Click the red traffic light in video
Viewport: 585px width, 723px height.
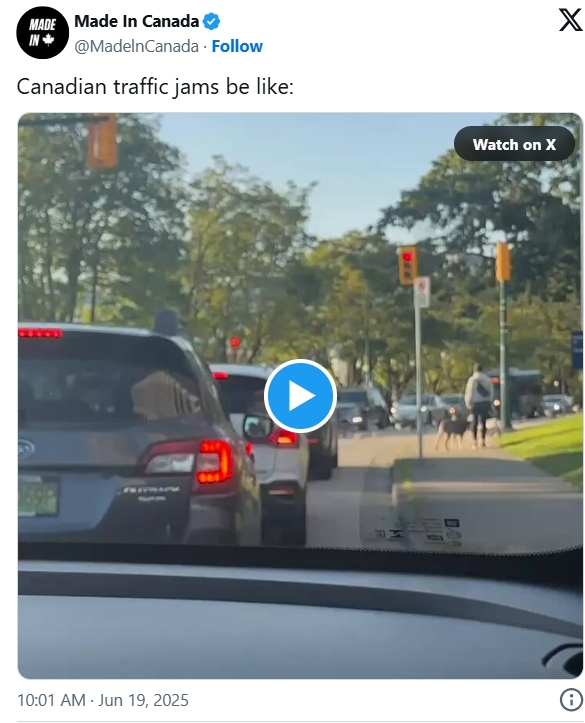pyautogui.click(x=407, y=265)
